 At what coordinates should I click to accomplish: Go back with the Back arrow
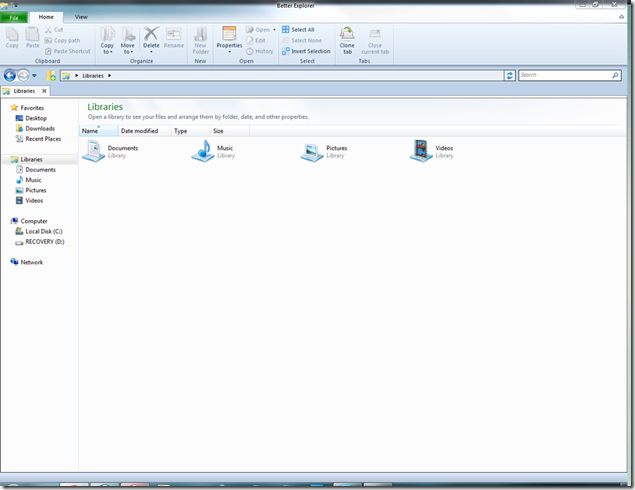[x=10, y=75]
